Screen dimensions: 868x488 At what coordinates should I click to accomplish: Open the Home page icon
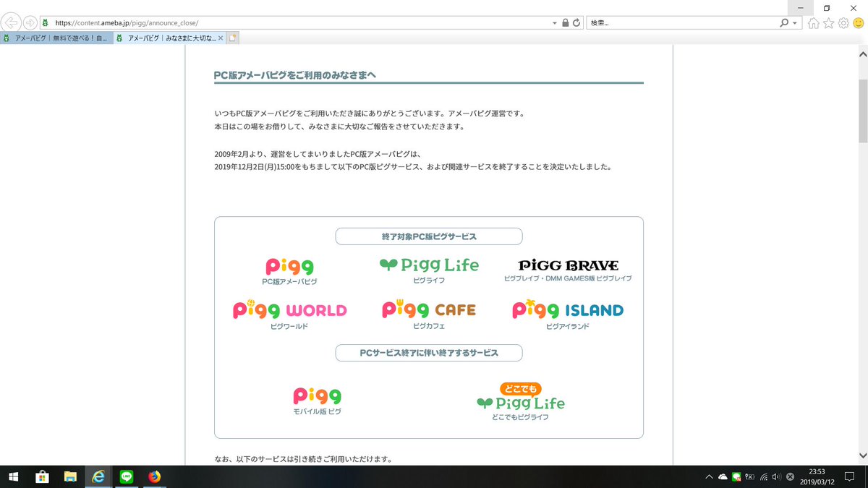(x=814, y=23)
